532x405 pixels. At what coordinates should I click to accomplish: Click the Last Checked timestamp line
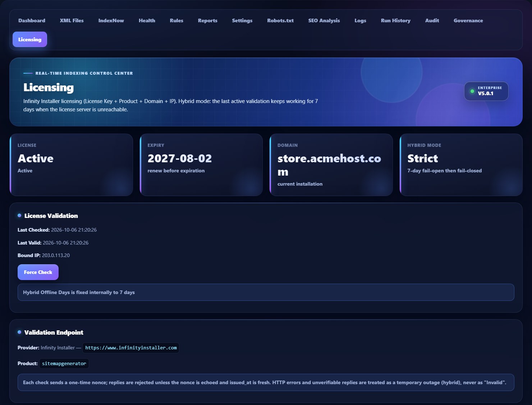(x=57, y=230)
